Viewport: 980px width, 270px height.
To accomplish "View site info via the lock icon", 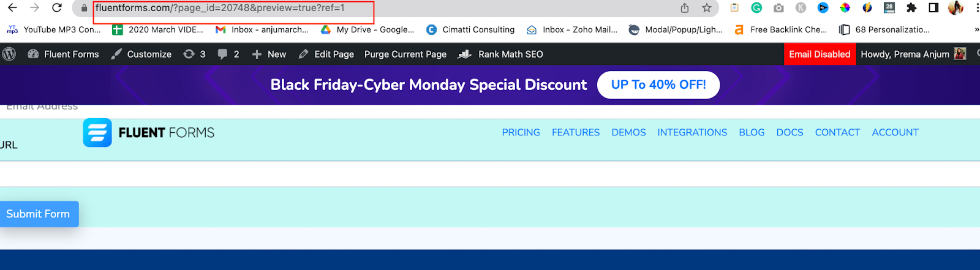I will pos(85,8).
